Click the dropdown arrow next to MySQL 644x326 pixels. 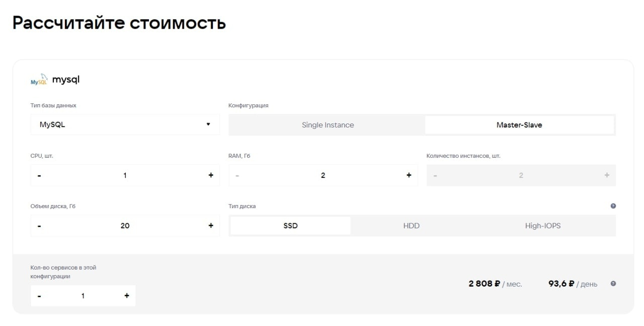click(x=208, y=124)
